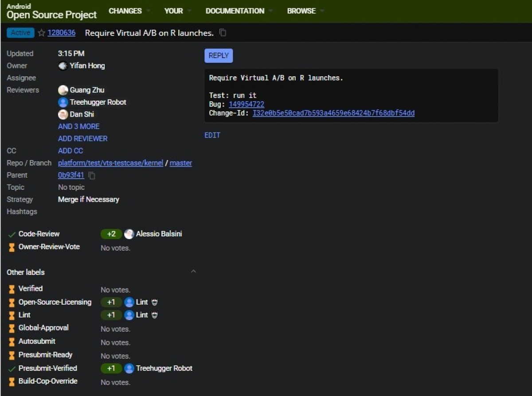Click +1 chip in Open-Source-Licensing row
Viewport: 532px width, 396px height.
(x=111, y=302)
